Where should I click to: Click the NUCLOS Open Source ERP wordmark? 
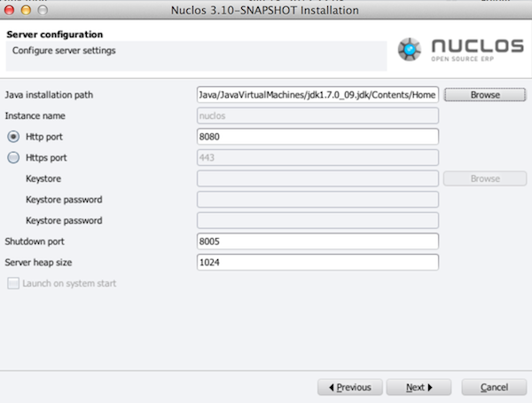(x=477, y=50)
